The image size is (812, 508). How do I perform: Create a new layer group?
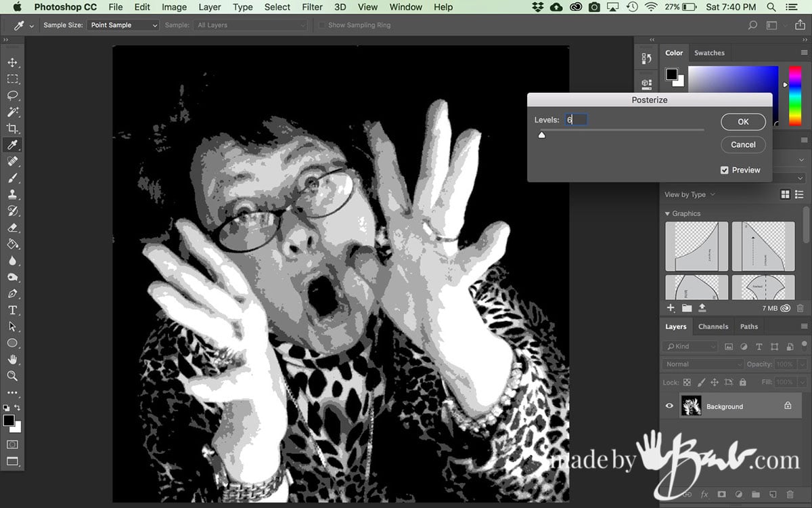755,495
